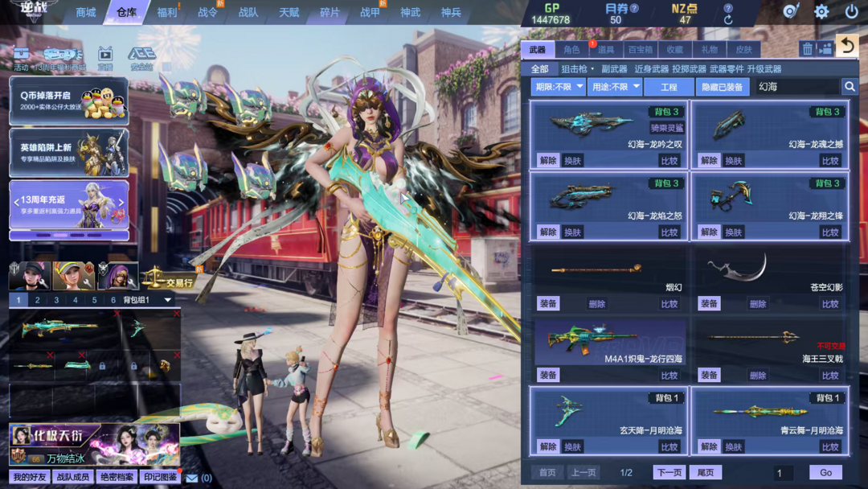Screen dimensions: 868x489
Task: Select the 幻海-龙翔之锋 weapon thumbnail
Action: [x=732, y=196]
